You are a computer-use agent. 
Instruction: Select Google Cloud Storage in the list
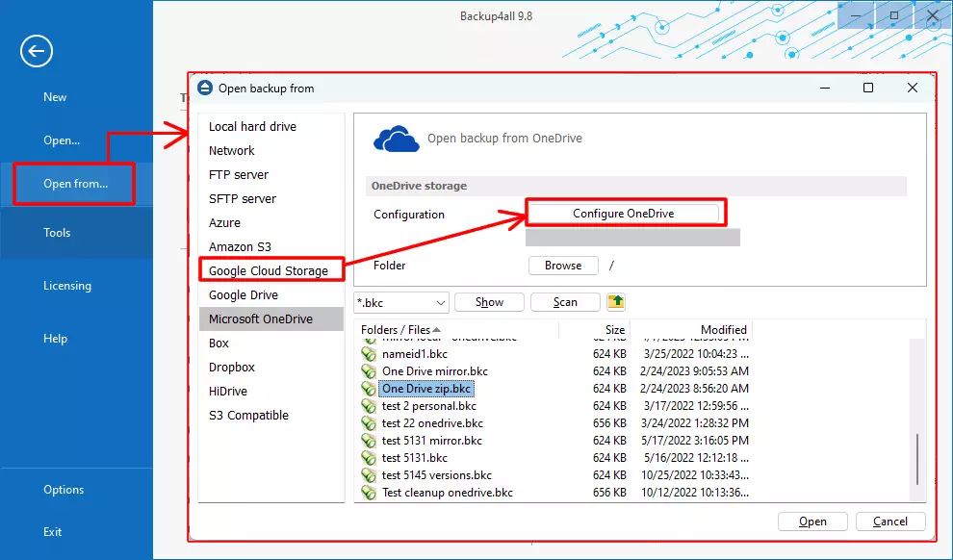tap(270, 269)
